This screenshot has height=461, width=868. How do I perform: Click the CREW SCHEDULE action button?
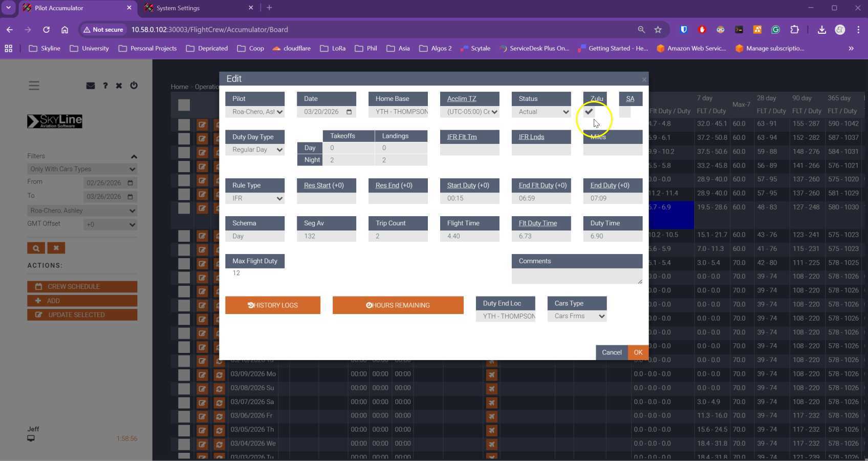[x=82, y=287]
